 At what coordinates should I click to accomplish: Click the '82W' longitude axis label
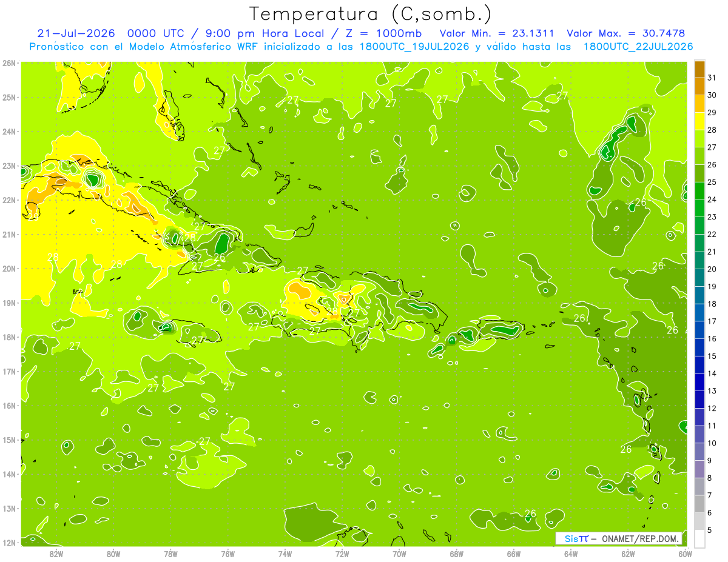click(56, 554)
